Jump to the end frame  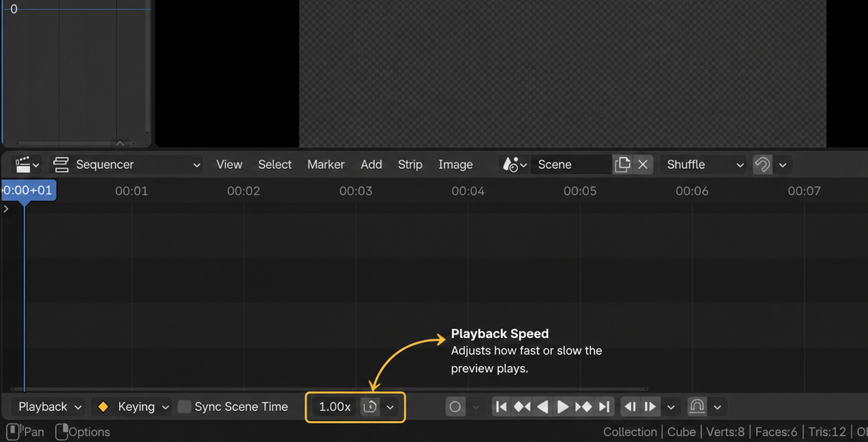pyautogui.click(x=605, y=406)
